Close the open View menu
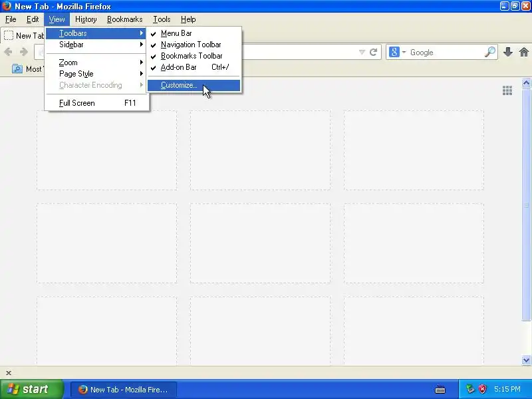532x399 pixels. pos(57,19)
